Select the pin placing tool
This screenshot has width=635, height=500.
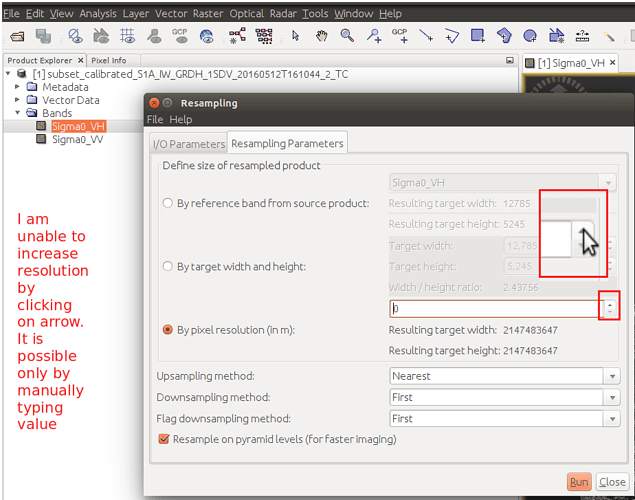pos(374,36)
